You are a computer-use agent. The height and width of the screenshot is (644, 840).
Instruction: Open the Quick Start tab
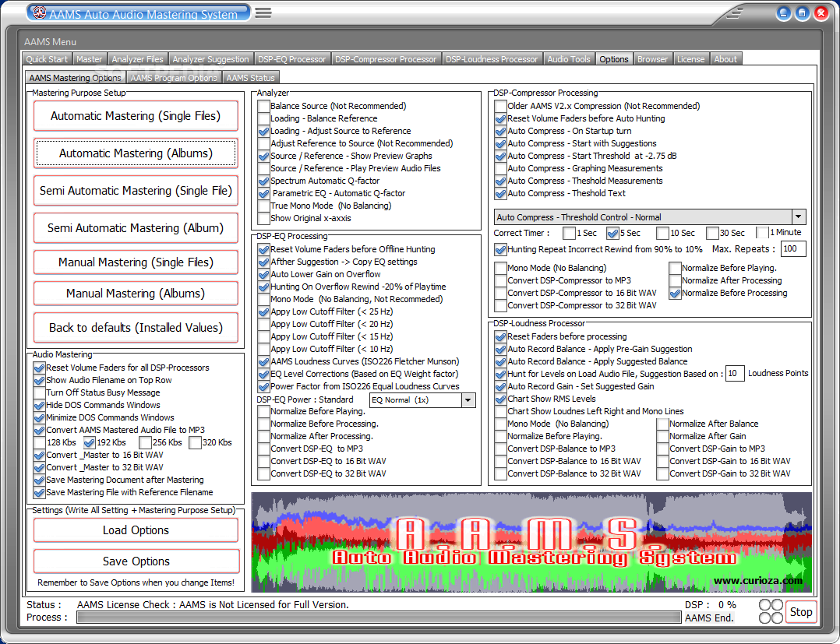click(47, 59)
